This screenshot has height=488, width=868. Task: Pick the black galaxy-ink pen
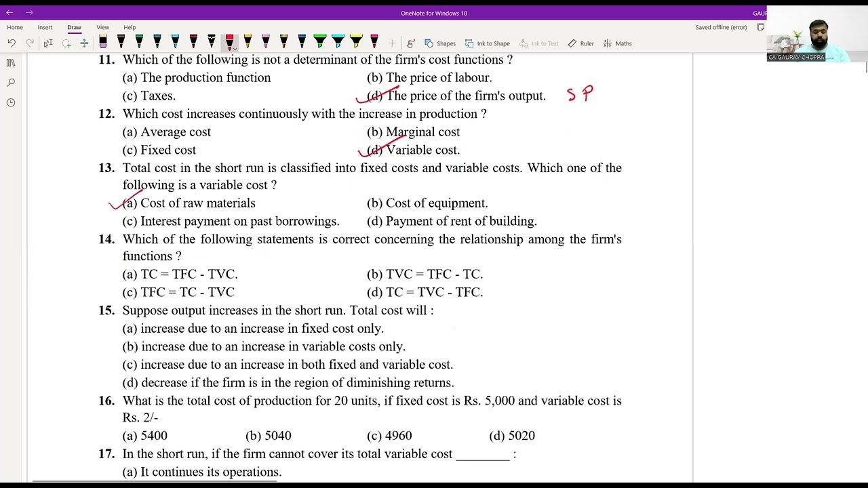[212, 43]
